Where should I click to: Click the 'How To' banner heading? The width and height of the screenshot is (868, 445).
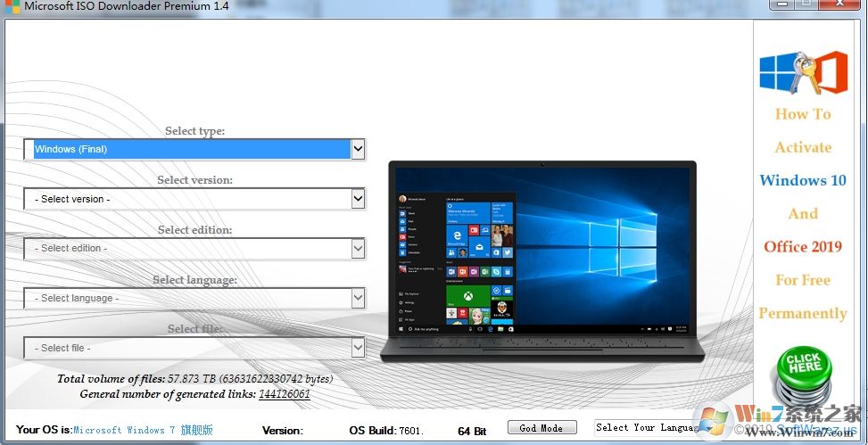point(803,114)
